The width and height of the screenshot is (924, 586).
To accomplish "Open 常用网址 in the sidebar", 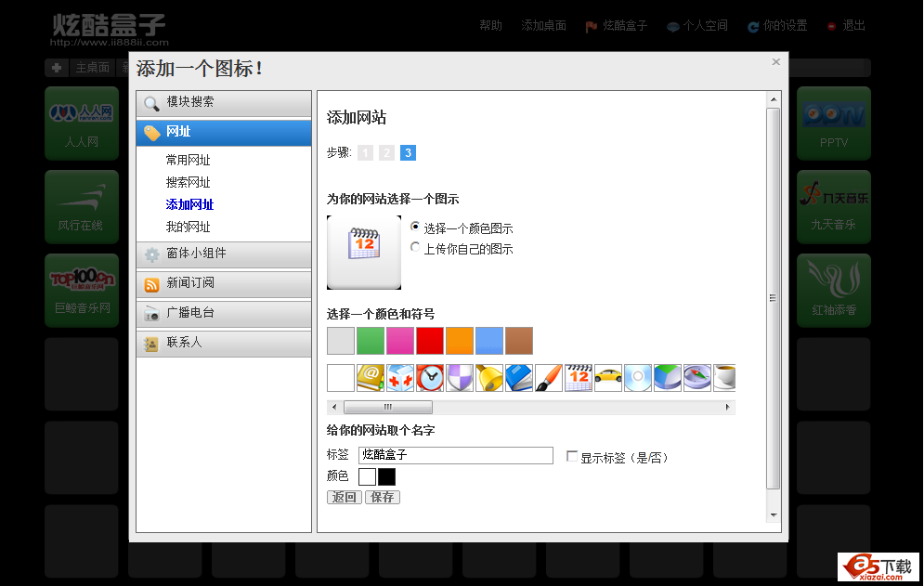I will [188, 160].
